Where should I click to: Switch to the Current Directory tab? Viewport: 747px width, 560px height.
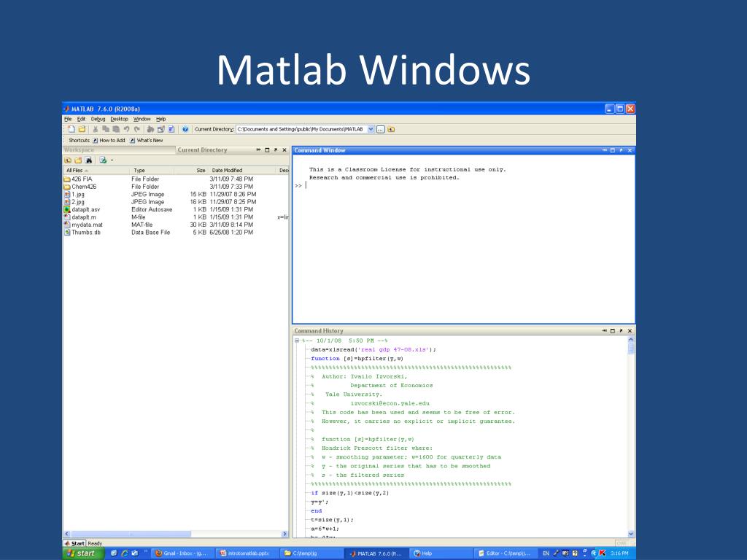(203, 150)
